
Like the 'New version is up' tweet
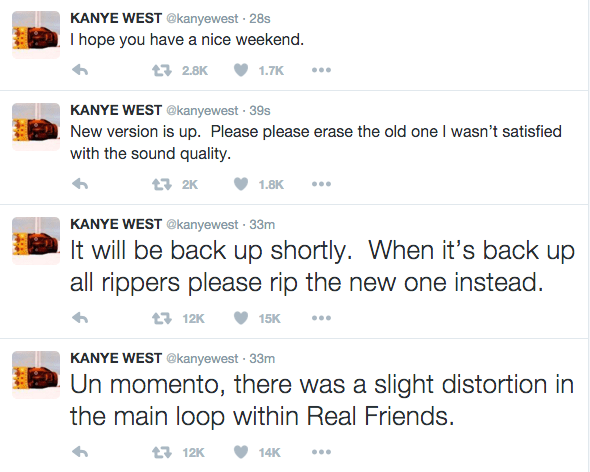pyautogui.click(x=241, y=184)
